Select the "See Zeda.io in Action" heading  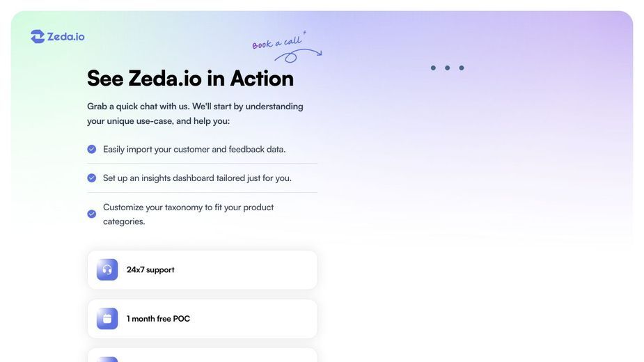coord(190,78)
